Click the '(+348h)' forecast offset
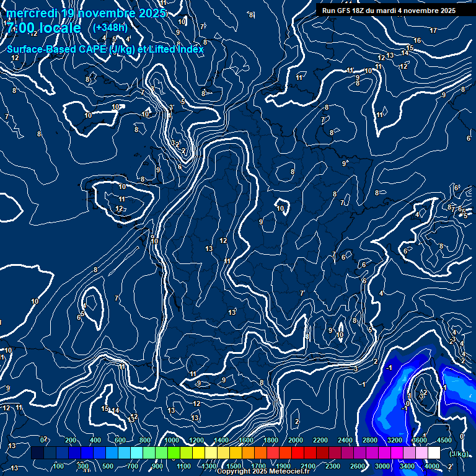 pyautogui.click(x=110, y=27)
